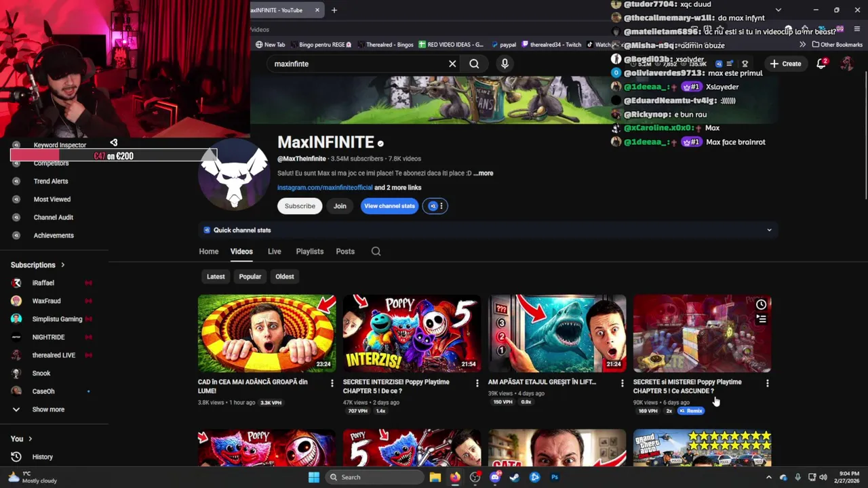Expand channel description with ...more
Viewport: 868px width, 488px height.
click(484, 174)
